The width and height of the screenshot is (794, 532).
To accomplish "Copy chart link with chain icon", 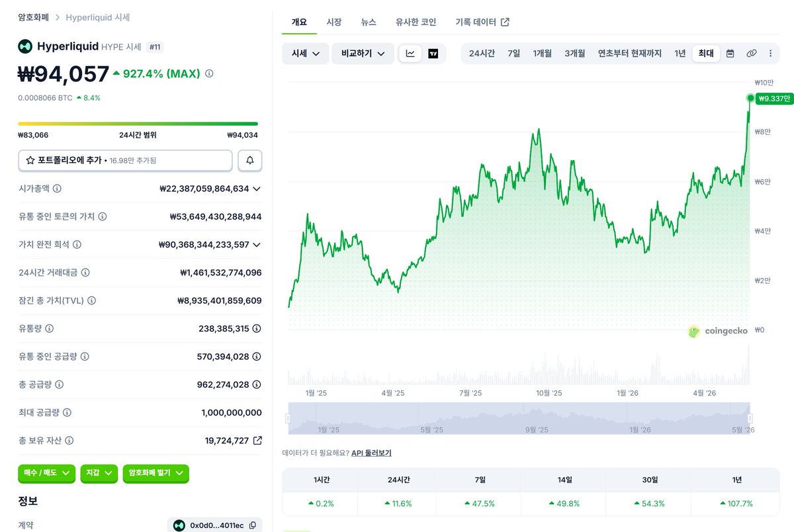I will tap(751, 54).
